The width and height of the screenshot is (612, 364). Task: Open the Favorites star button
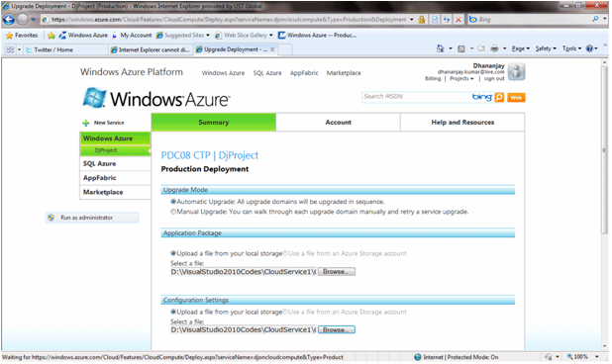(x=22, y=35)
